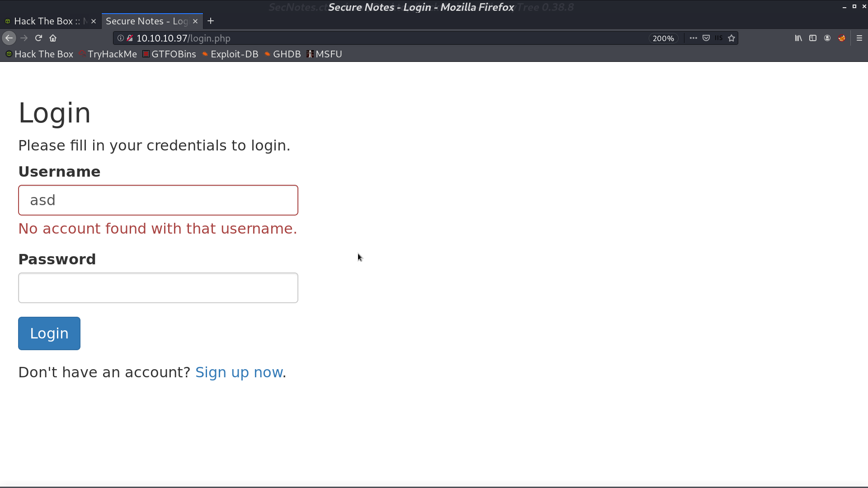Open the Hack The Box bookmark
The image size is (868, 488).
[x=39, y=54]
